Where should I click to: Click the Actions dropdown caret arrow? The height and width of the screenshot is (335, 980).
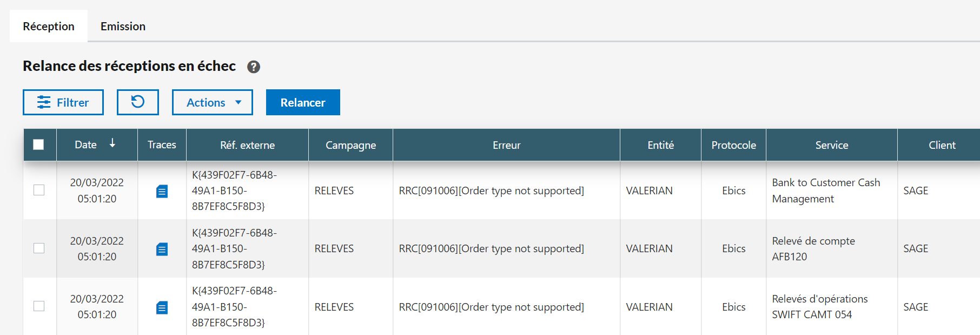click(x=238, y=102)
